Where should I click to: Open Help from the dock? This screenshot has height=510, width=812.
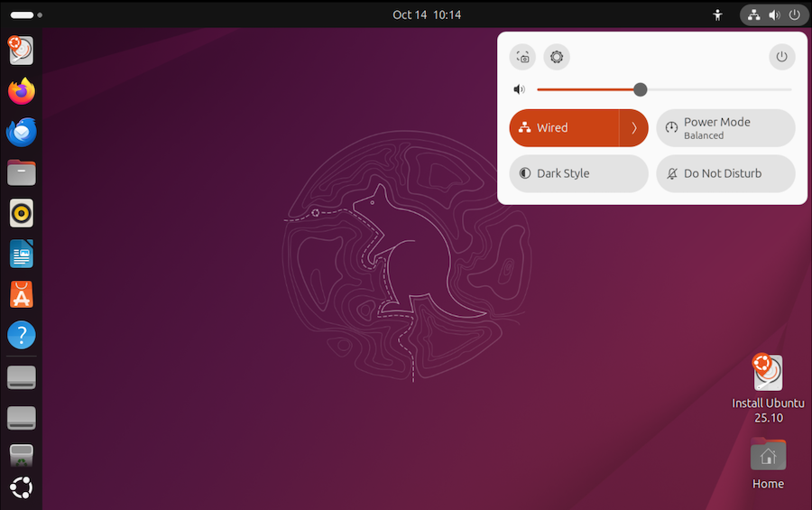pos(22,335)
